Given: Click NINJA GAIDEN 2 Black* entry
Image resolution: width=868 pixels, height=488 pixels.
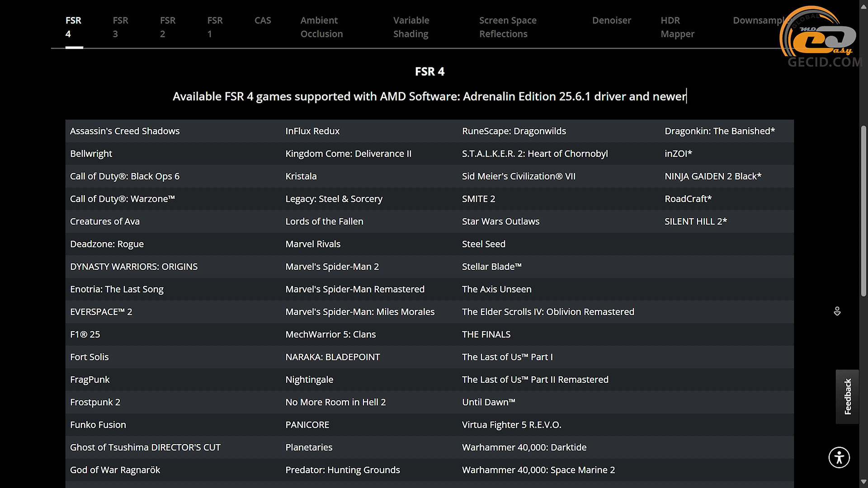Looking at the screenshot, I should pyautogui.click(x=713, y=176).
